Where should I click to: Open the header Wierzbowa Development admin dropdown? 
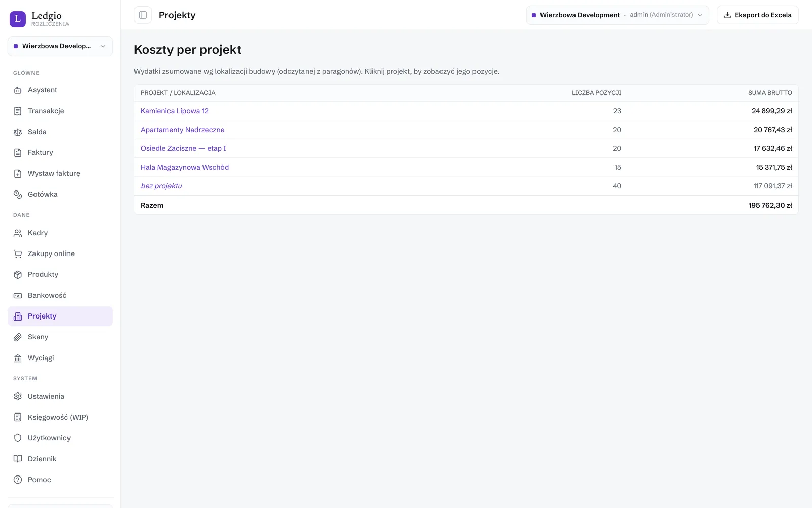coord(618,15)
